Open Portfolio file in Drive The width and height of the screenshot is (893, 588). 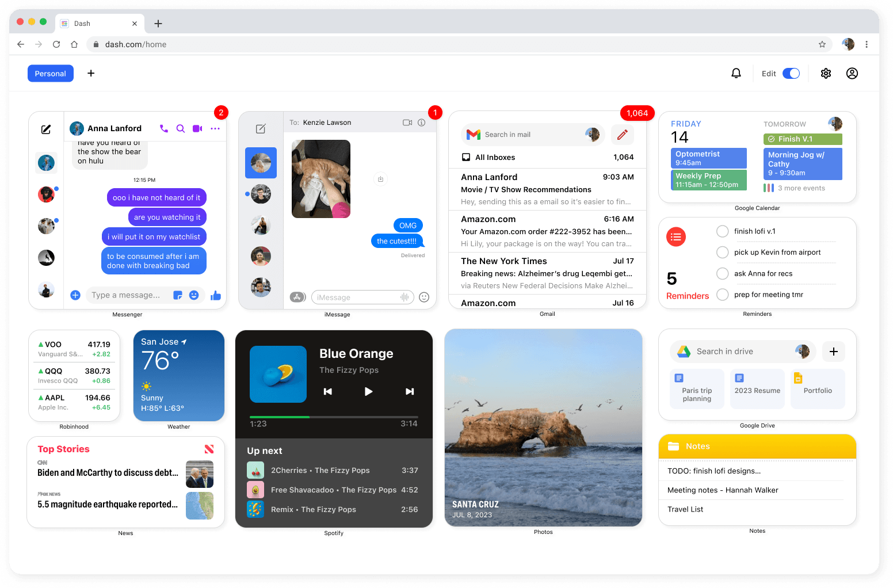tap(818, 389)
